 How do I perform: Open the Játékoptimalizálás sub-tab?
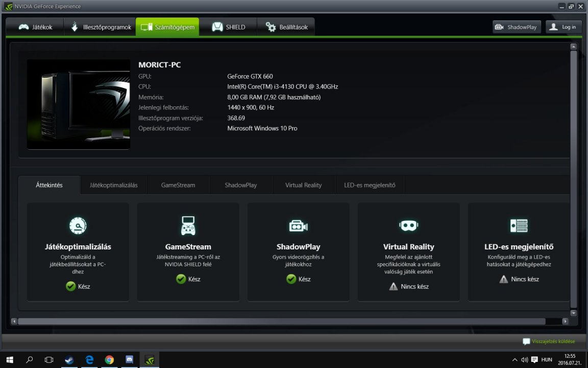114,185
